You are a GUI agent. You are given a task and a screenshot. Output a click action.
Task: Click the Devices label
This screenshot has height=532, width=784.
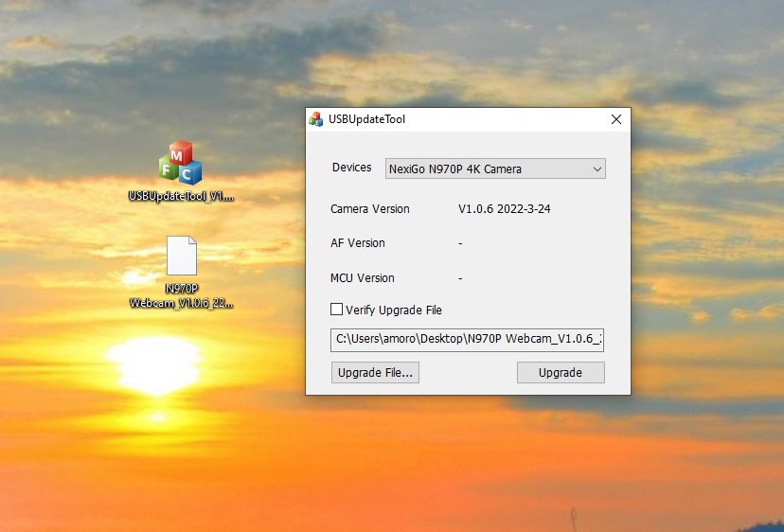[x=352, y=168]
